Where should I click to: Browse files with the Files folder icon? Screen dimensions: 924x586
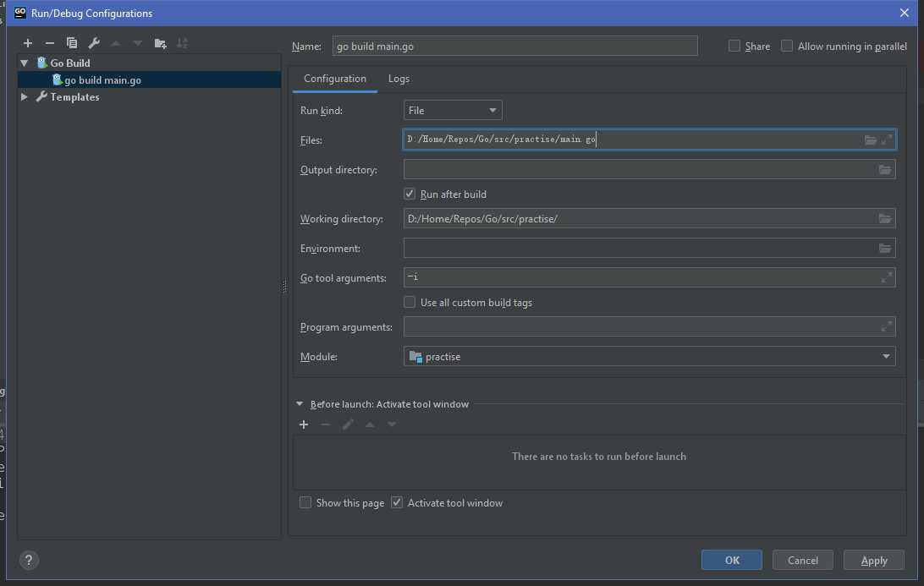click(x=871, y=140)
